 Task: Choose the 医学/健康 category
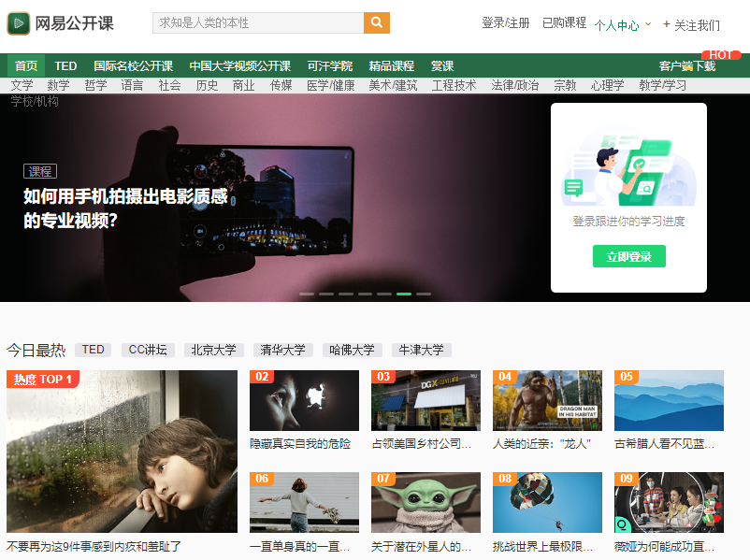pyautogui.click(x=331, y=85)
